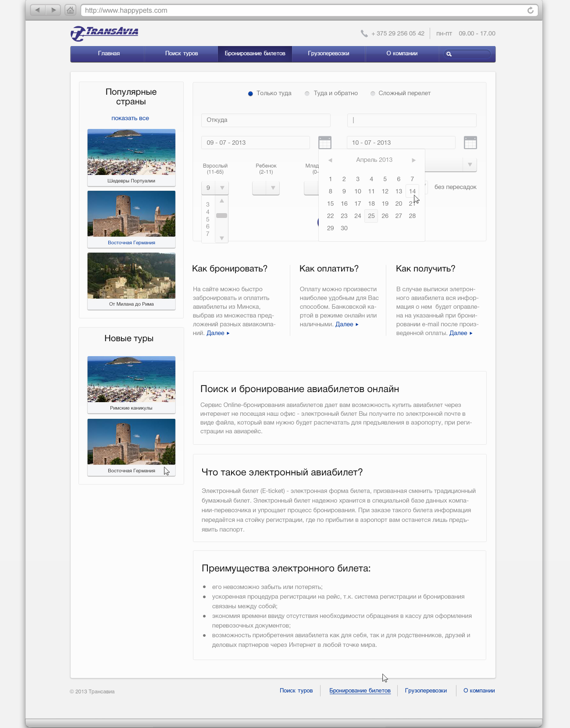
Task: Follow 'Далее' under Как получить
Action: coord(461,333)
